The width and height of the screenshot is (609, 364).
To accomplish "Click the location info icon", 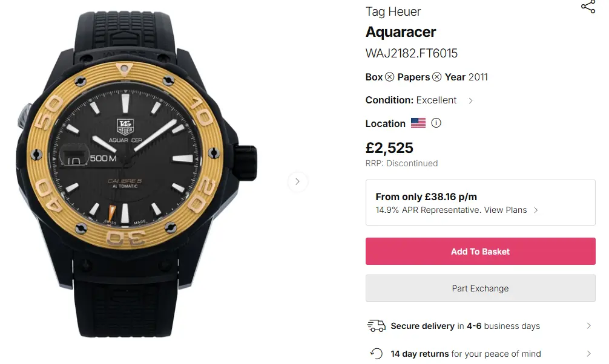I will tap(436, 123).
